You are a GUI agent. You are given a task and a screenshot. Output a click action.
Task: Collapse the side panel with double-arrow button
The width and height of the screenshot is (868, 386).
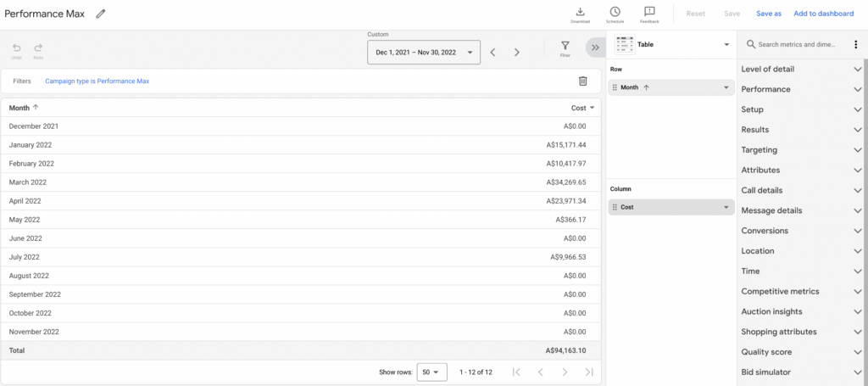[595, 48]
